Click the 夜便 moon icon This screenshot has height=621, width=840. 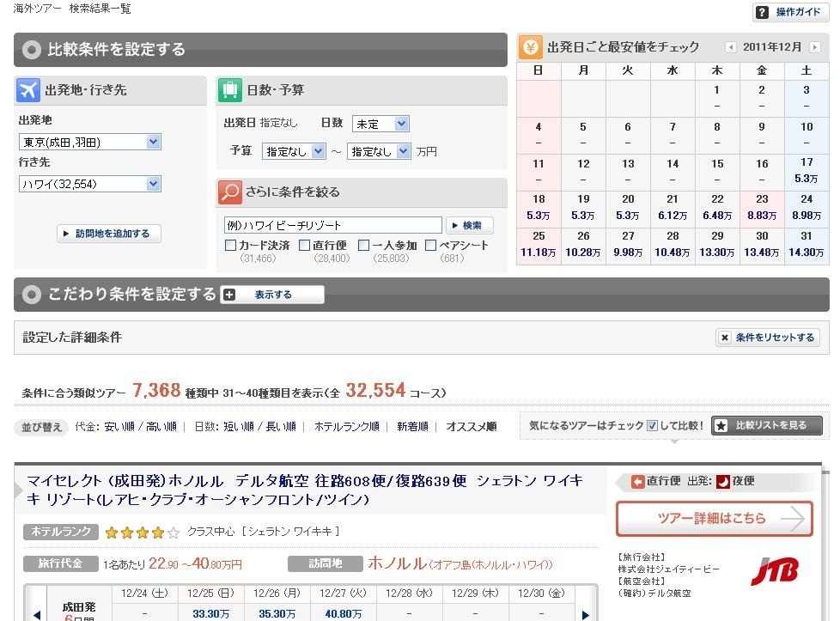[x=722, y=481]
